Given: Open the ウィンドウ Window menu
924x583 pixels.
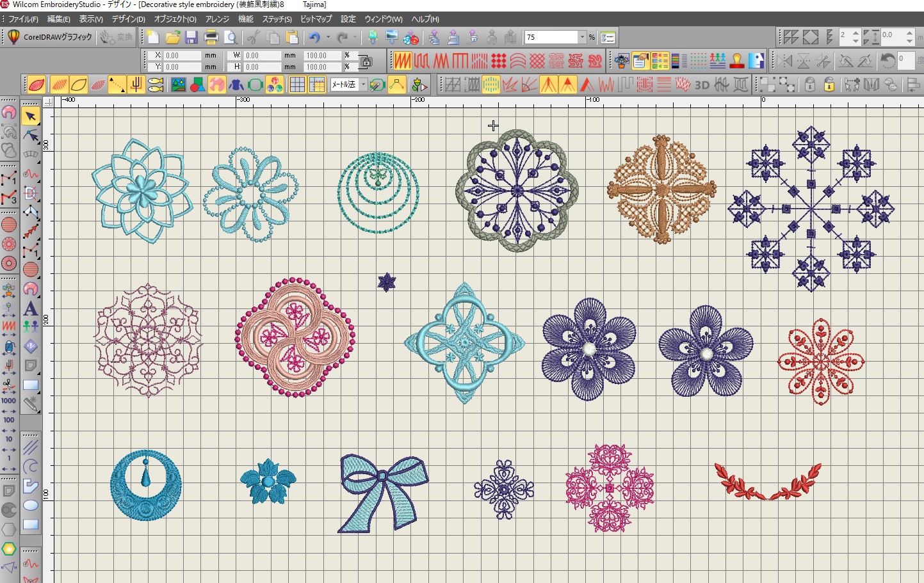Looking at the screenshot, I should click(384, 19).
